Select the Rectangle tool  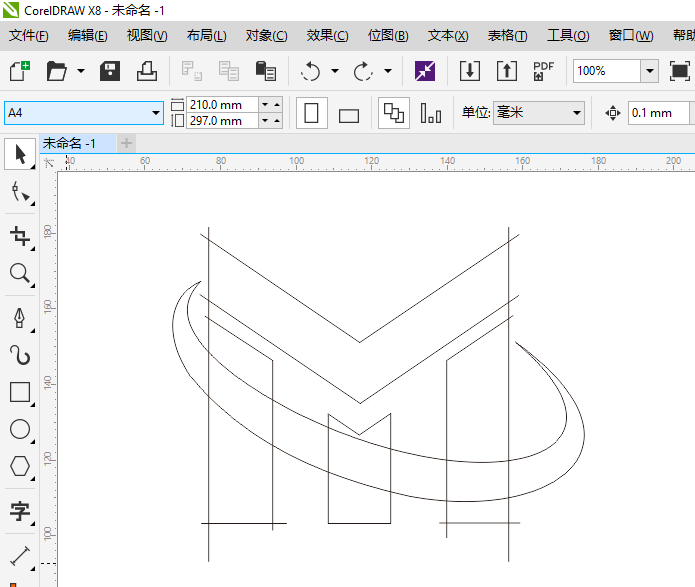point(20,392)
